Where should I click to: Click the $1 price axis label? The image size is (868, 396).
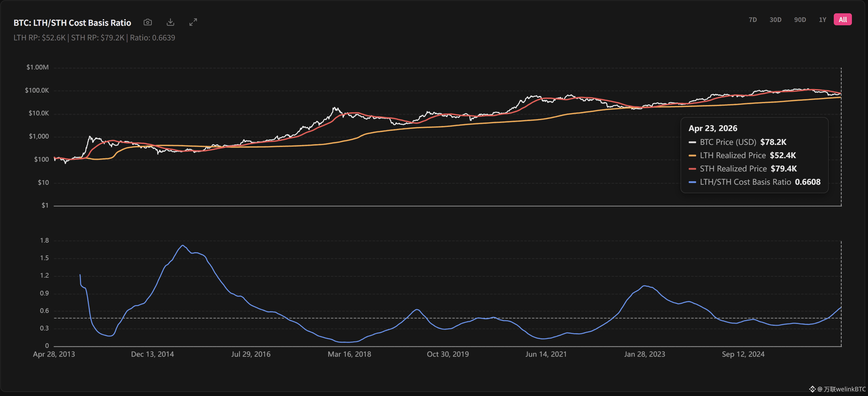45,205
